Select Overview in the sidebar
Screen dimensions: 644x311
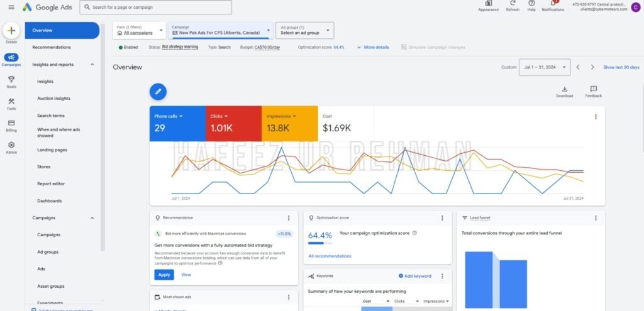(62, 30)
